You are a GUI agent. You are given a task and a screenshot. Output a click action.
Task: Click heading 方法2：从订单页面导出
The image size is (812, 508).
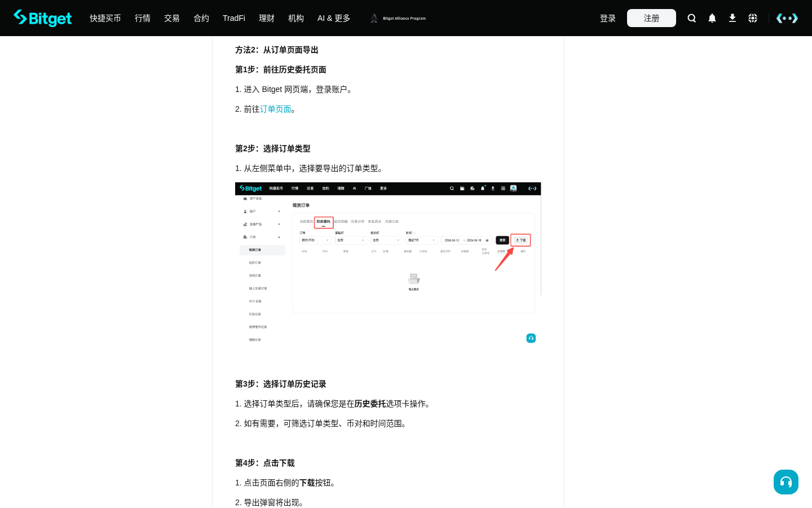coord(277,50)
